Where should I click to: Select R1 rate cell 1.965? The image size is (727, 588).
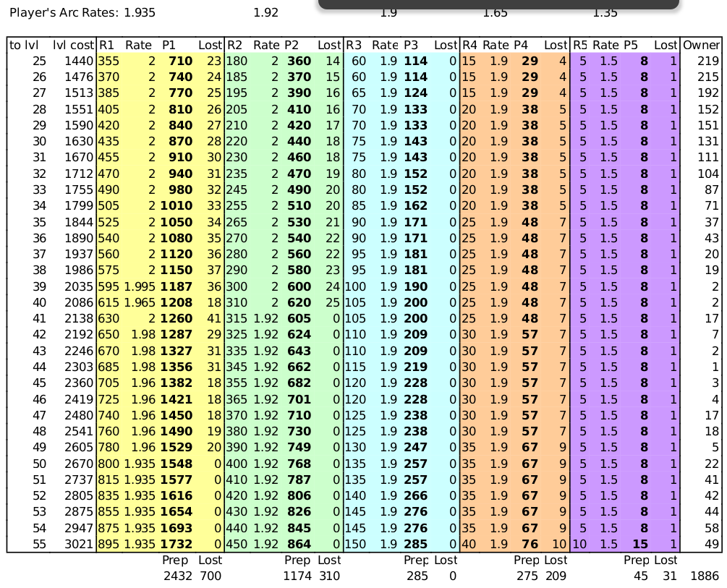click(x=140, y=302)
